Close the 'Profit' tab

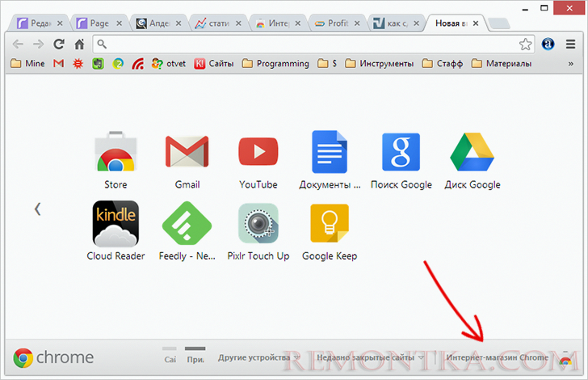tap(357, 23)
